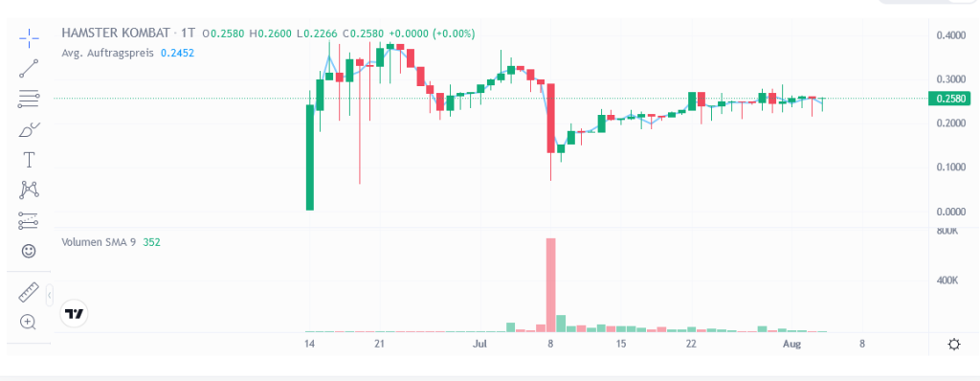Image resolution: width=980 pixels, height=381 pixels.
Task: Select the Volumen SMA 9 indicator legend
Action: click(x=111, y=242)
